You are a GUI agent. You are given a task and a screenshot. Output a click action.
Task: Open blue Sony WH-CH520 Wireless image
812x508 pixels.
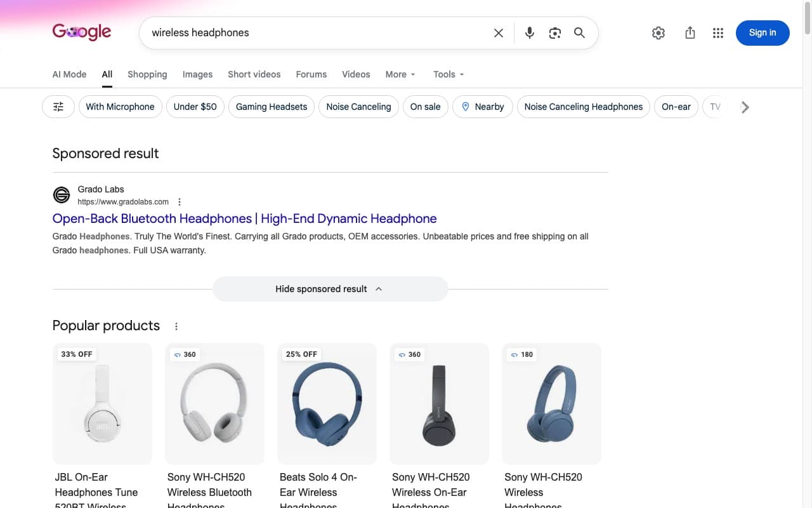click(551, 404)
